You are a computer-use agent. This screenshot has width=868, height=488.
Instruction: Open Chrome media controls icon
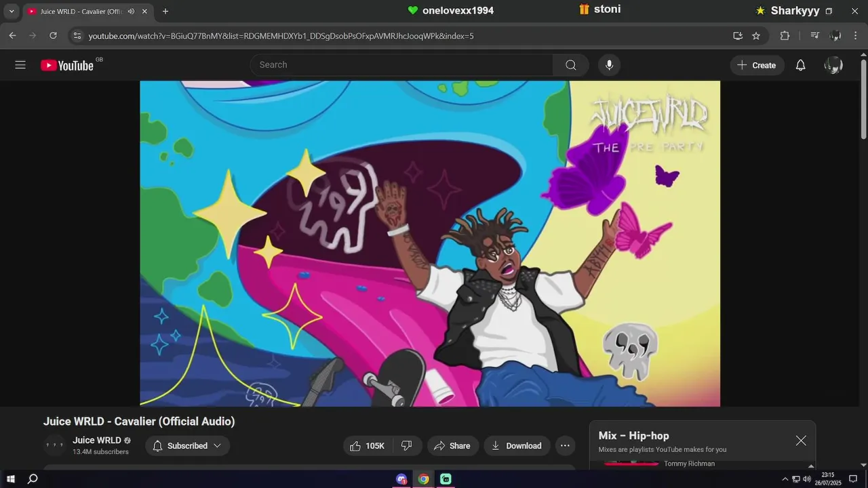coord(815,36)
